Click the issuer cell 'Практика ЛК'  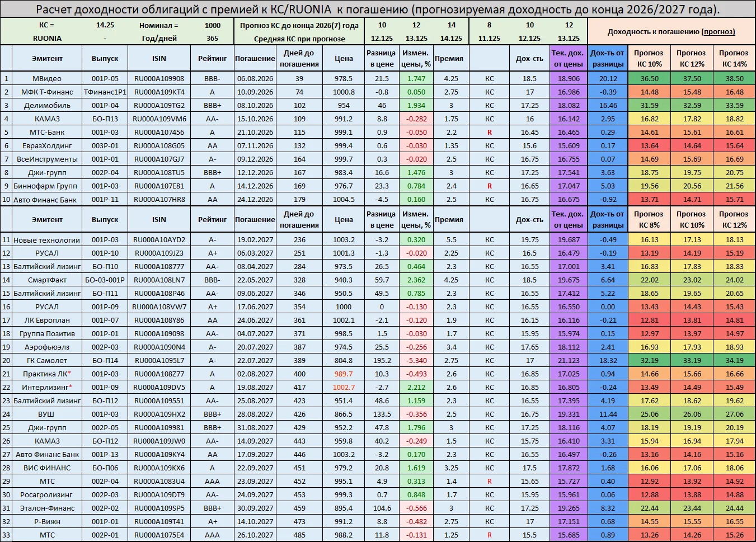click(x=48, y=374)
